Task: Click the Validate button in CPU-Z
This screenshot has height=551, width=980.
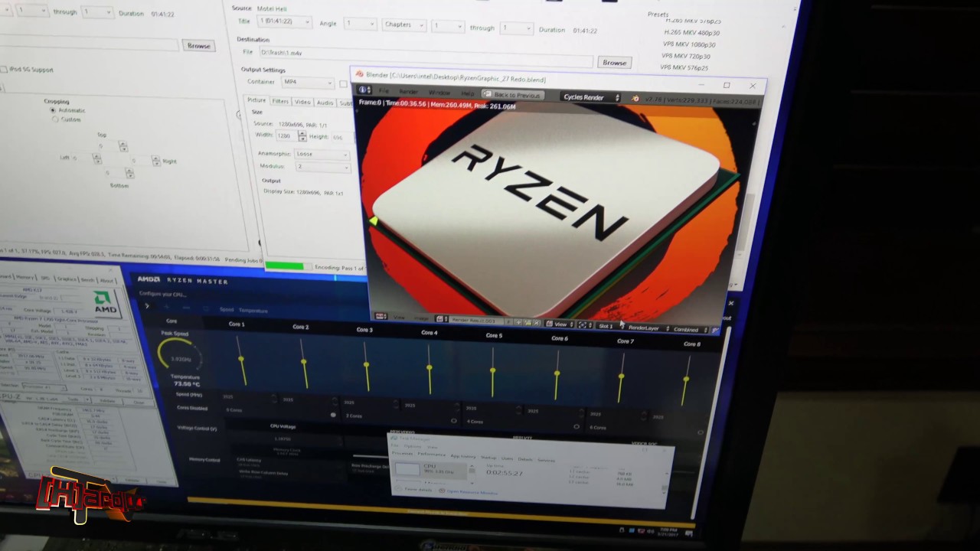Action: (x=109, y=401)
